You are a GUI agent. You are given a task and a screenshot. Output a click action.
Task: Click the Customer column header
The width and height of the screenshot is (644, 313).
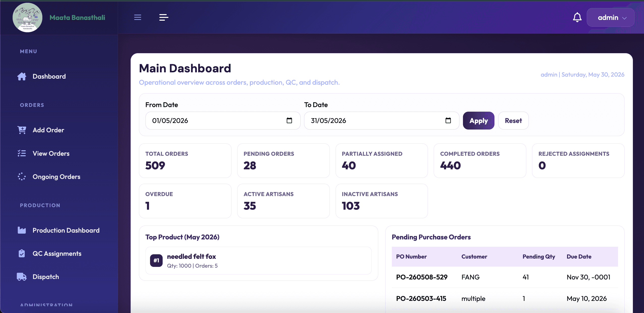click(x=474, y=257)
